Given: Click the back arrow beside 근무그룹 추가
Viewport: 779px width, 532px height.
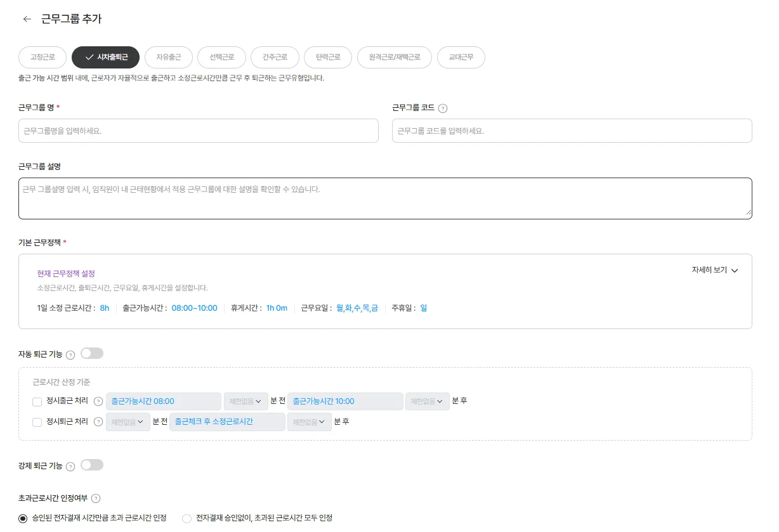Looking at the screenshot, I should (26, 19).
